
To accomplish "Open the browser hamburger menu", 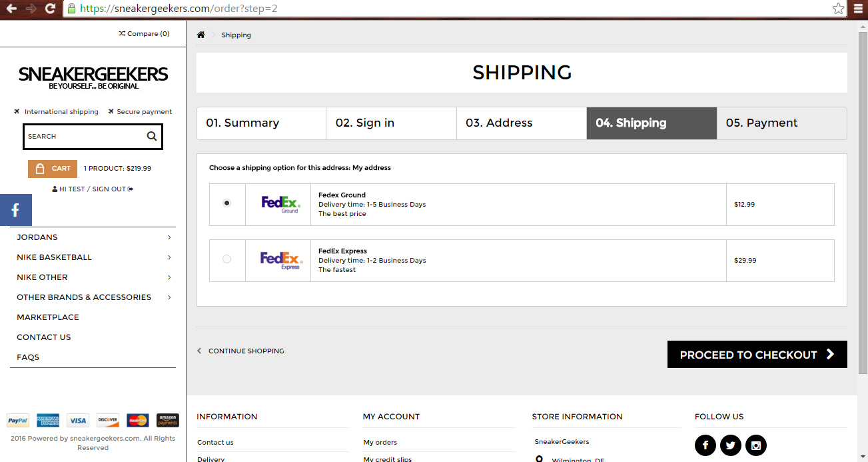I will click(x=858, y=9).
